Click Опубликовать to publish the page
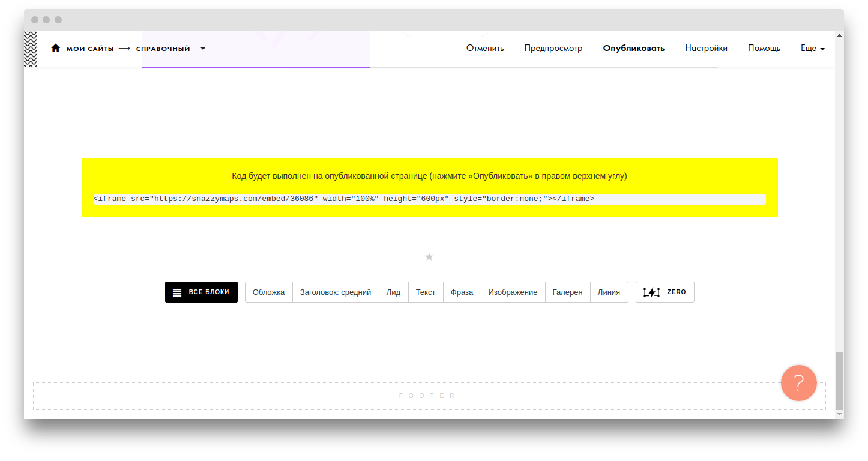 click(634, 49)
